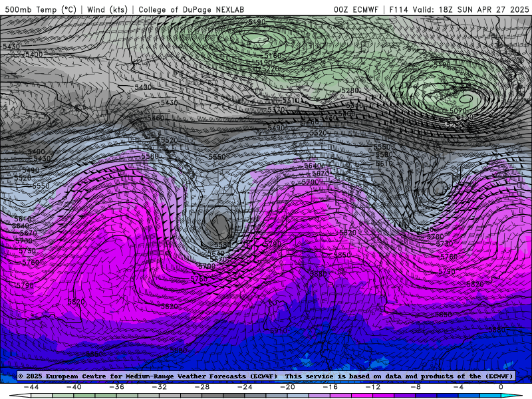Click the -32 color scale label

(x=159, y=387)
